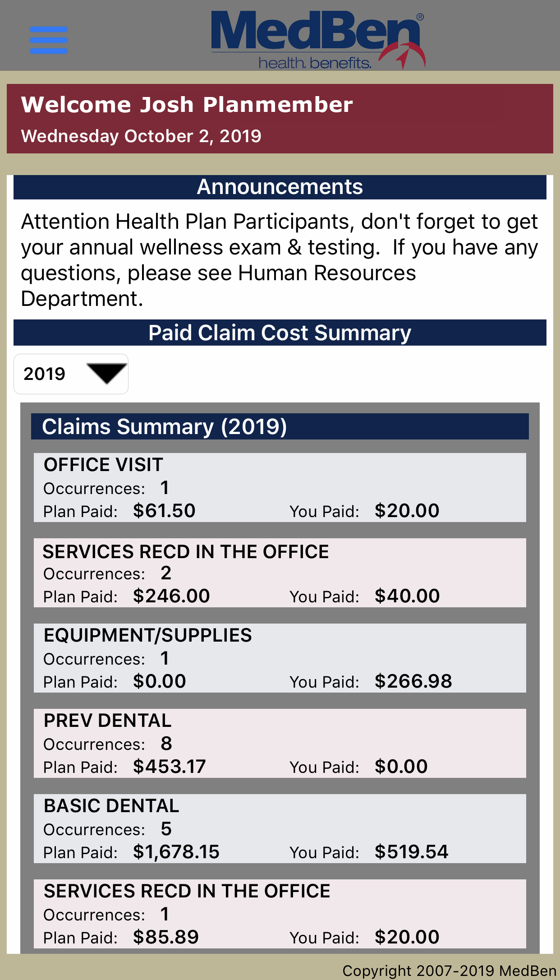Tap the Wednesday October 2, 2019 date

141,136
